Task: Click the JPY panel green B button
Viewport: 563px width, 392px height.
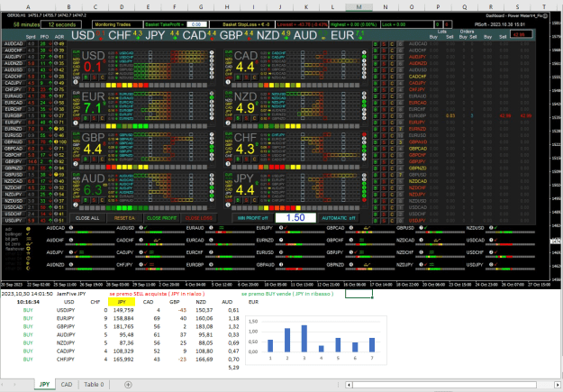Action: tap(238, 200)
